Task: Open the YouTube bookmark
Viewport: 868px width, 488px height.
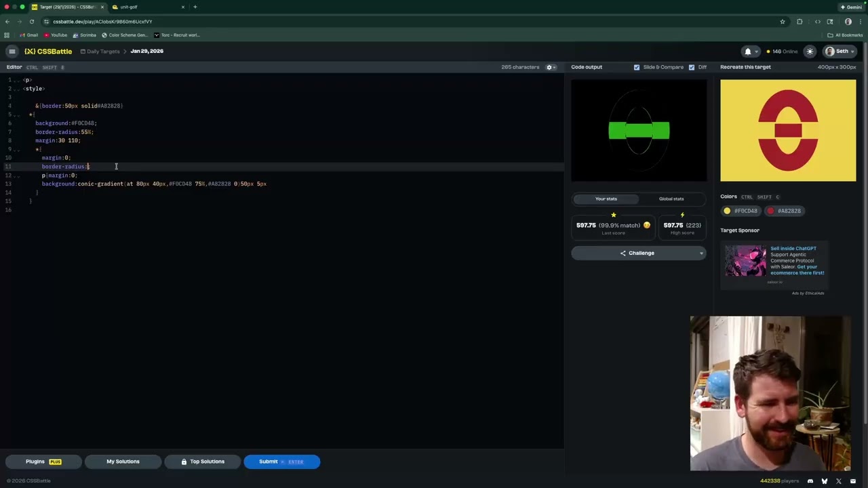Action: [56, 35]
